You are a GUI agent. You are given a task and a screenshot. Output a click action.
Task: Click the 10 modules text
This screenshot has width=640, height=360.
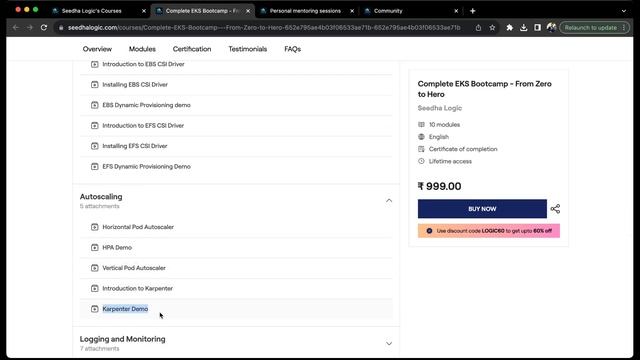coord(444,124)
